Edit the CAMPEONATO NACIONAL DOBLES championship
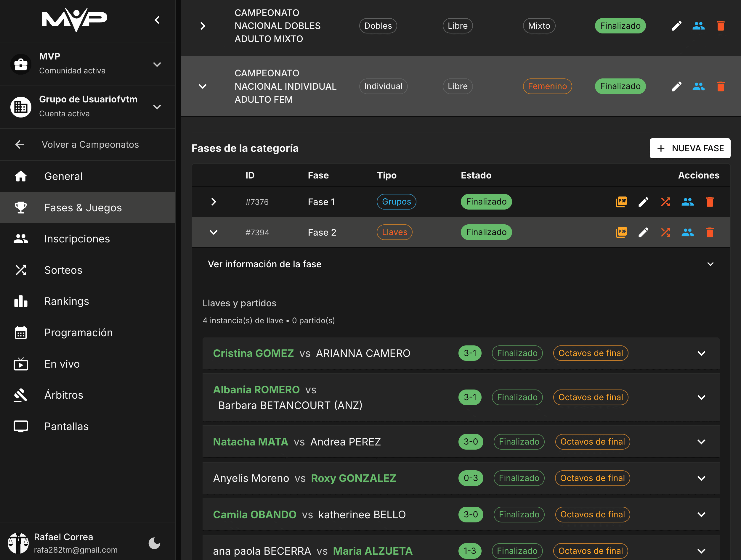The height and width of the screenshot is (560, 741). pyautogui.click(x=676, y=25)
